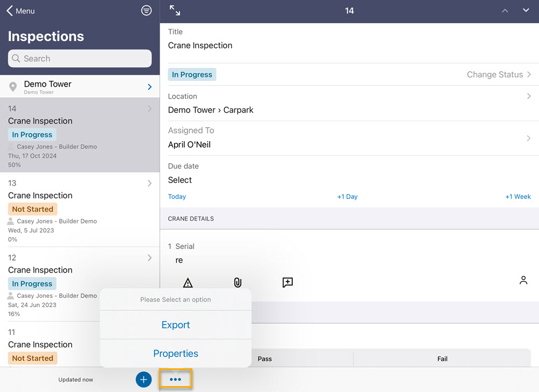Open the Location row chevron
Screen dimensions: 539x392
(x=529, y=96)
